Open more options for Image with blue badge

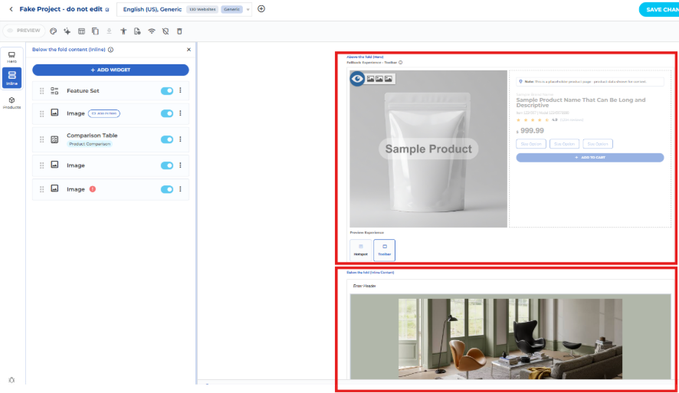click(x=181, y=113)
